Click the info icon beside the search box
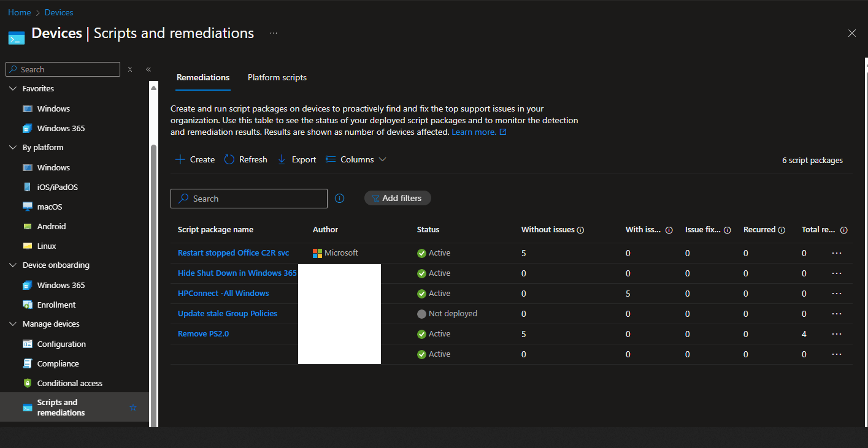868x448 pixels. coord(340,199)
